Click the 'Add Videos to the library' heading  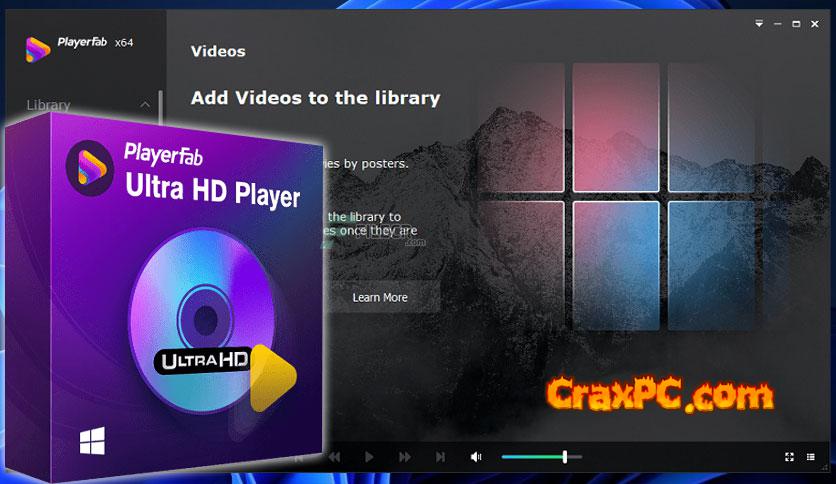tap(316, 98)
